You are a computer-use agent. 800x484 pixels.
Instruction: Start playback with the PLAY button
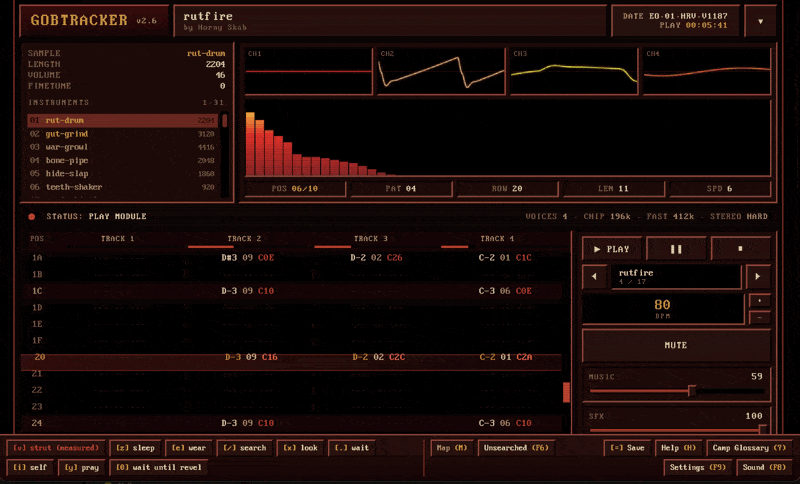[612, 249]
